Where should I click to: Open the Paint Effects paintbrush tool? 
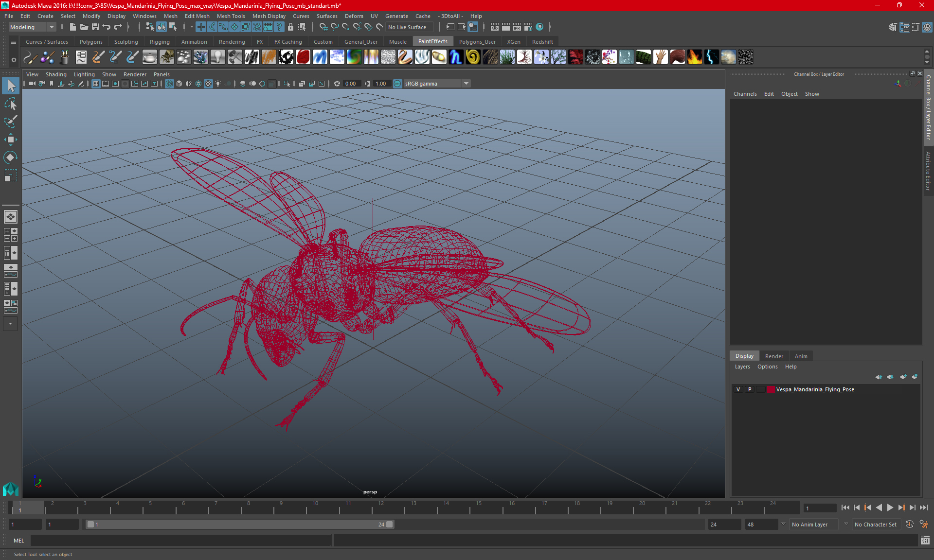point(30,57)
